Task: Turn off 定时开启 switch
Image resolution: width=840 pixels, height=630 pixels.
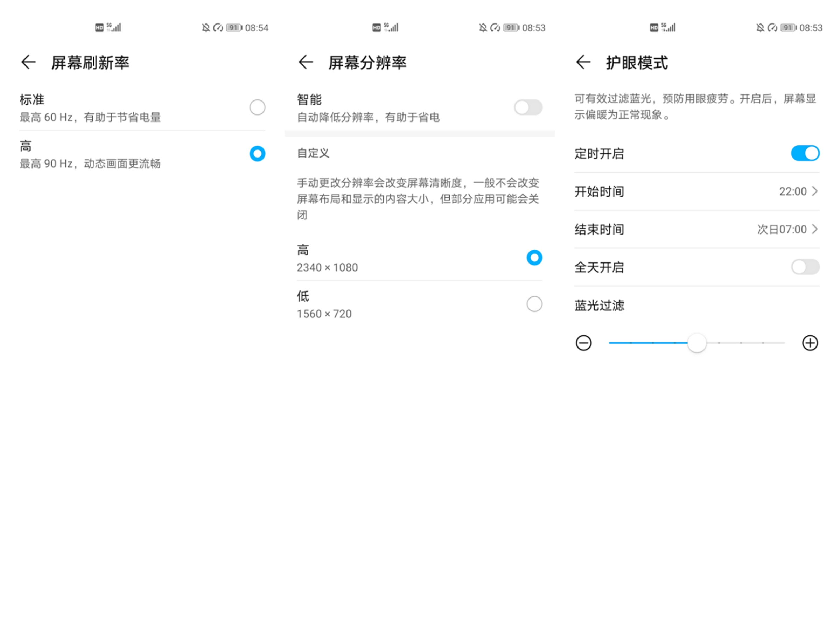Action: click(x=805, y=153)
